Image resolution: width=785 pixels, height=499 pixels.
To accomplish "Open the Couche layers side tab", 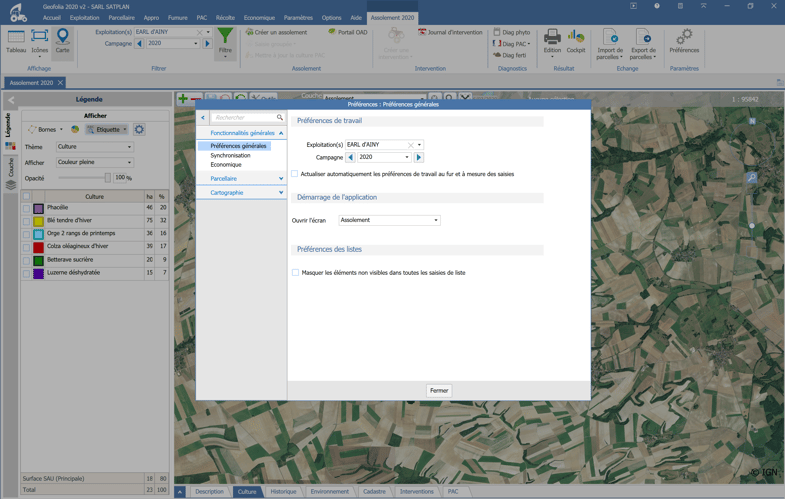I will [11, 174].
